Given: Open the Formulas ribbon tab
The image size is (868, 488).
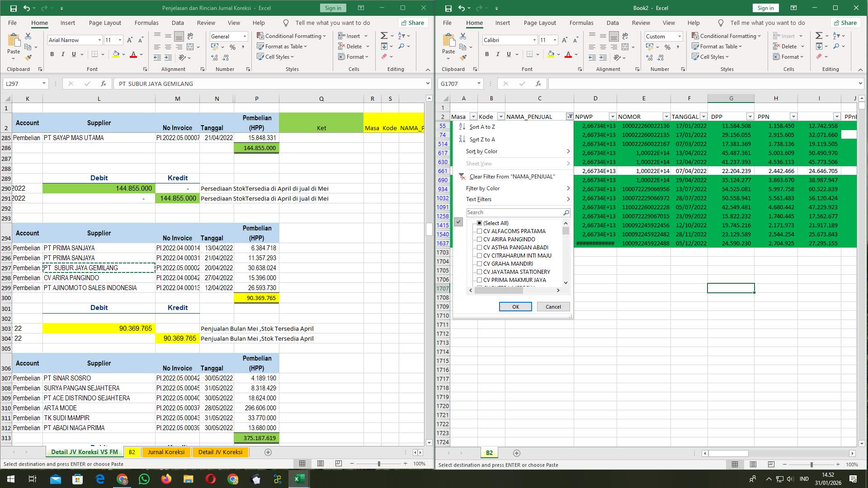Looking at the screenshot, I should pos(147,23).
